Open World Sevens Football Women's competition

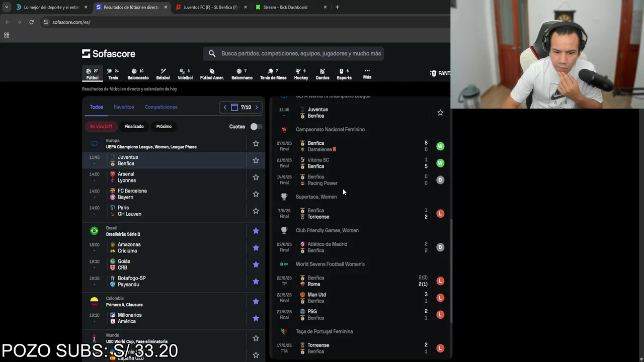(x=330, y=264)
